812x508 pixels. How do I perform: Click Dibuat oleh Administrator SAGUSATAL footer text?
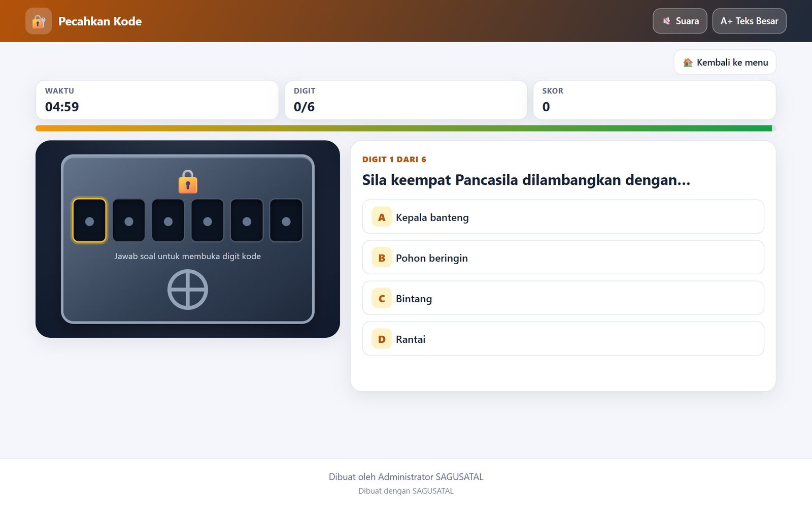coord(406,477)
